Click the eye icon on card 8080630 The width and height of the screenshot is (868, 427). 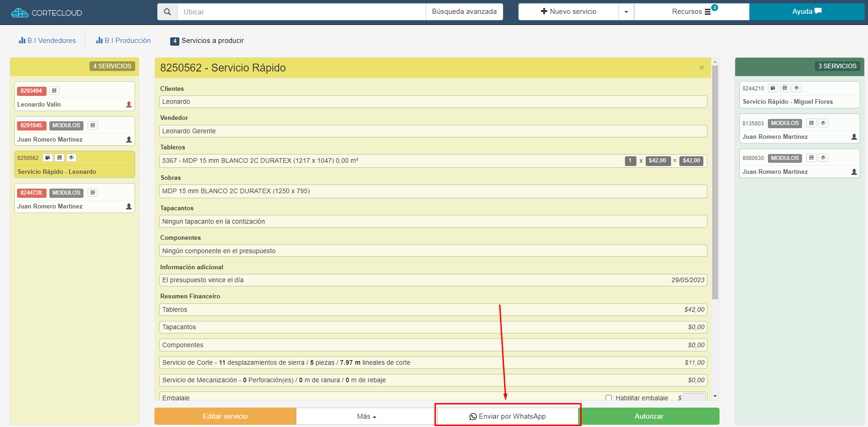point(823,158)
